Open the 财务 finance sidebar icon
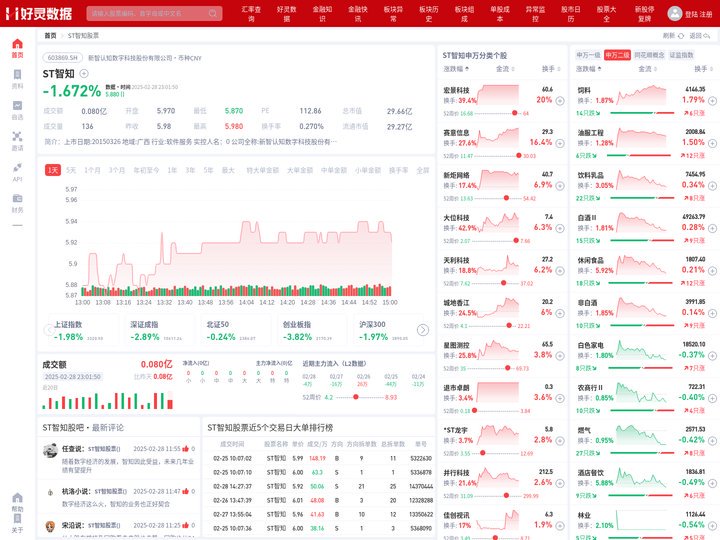The height and width of the screenshot is (540, 720). pos(17,198)
